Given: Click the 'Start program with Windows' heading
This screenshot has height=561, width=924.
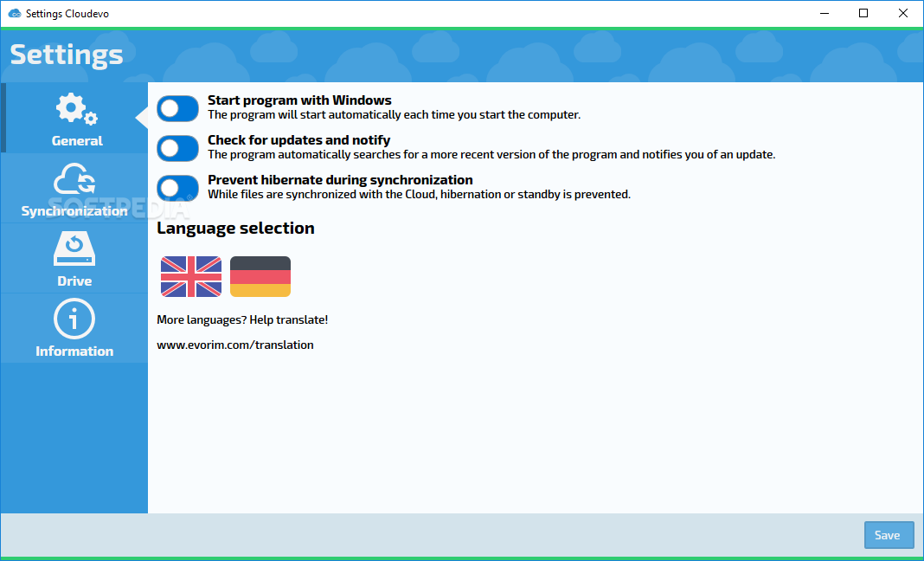Looking at the screenshot, I should tap(299, 100).
